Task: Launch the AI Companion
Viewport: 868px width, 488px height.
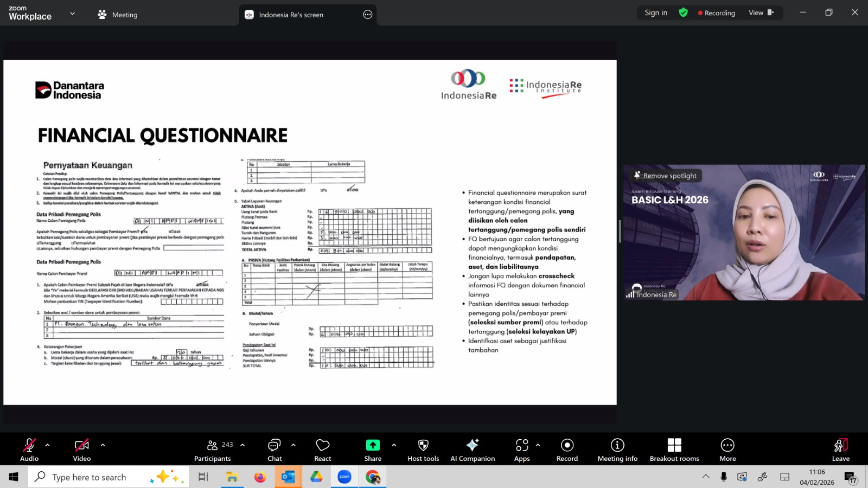Action: coord(473,450)
